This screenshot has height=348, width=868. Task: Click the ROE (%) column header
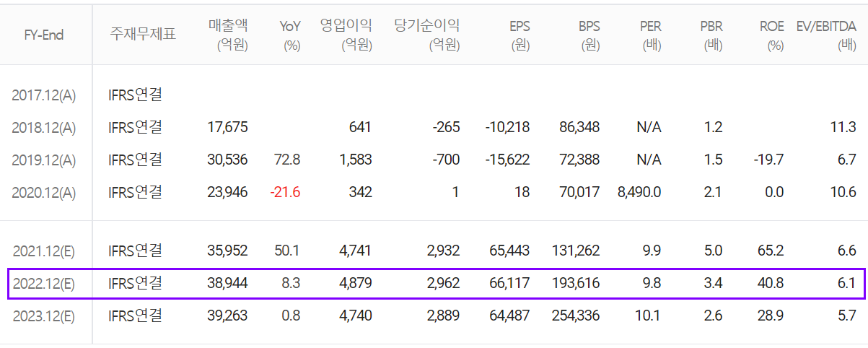[772, 35]
